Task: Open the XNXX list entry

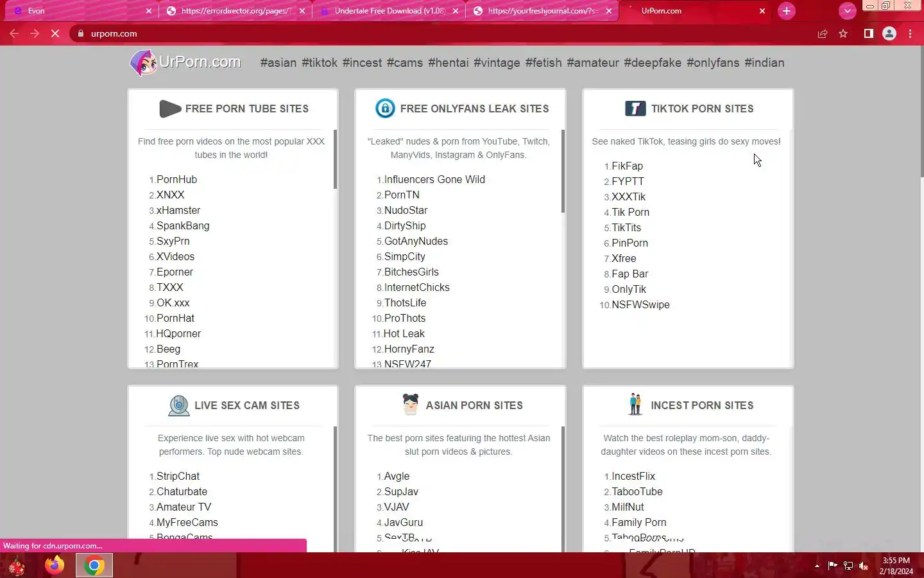Action: 171,195
